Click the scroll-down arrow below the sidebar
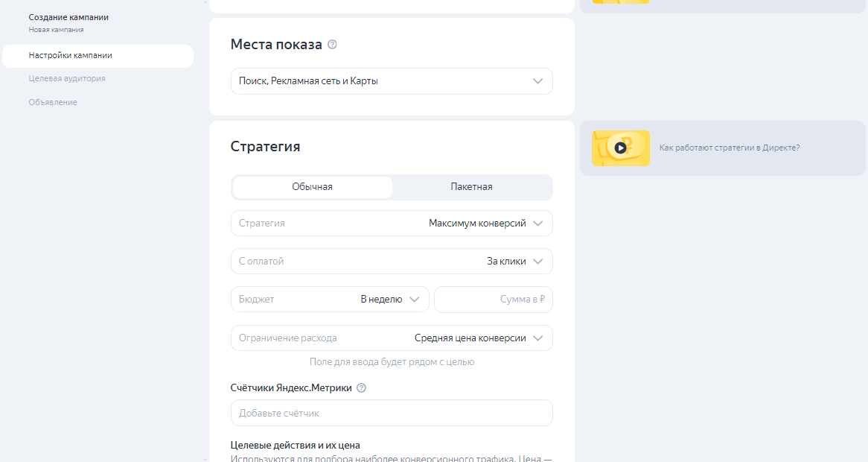This screenshot has width=868, height=462. (x=205, y=459)
